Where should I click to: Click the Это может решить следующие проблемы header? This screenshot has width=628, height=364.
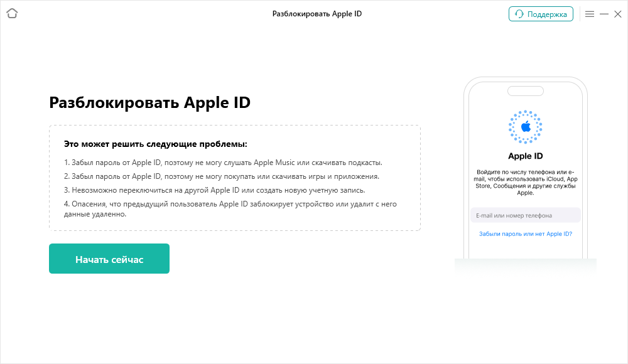(155, 144)
